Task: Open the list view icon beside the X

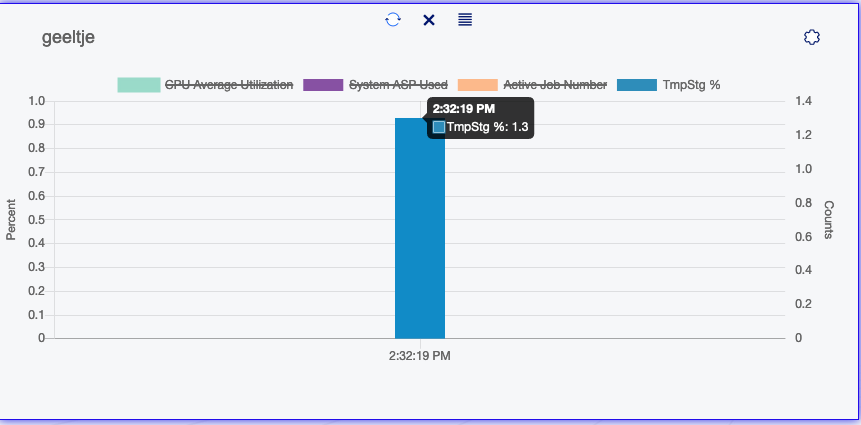Action: tap(465, 19)
